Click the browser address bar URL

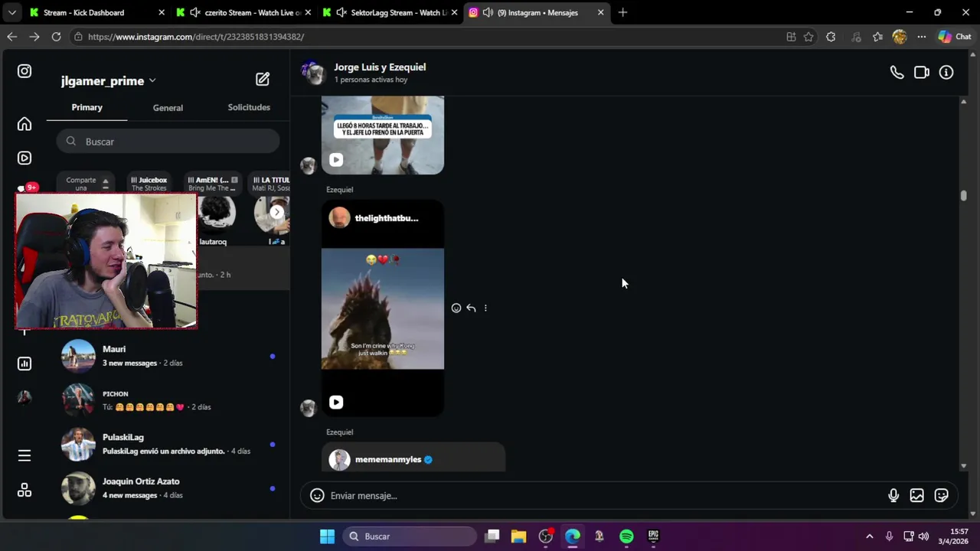click(196, 37)
